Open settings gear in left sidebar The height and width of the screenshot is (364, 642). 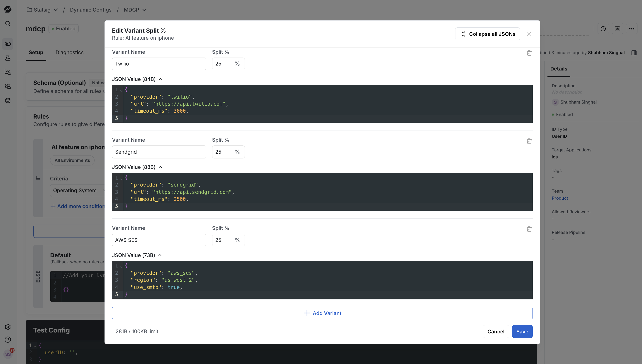(x=8, y=327)
